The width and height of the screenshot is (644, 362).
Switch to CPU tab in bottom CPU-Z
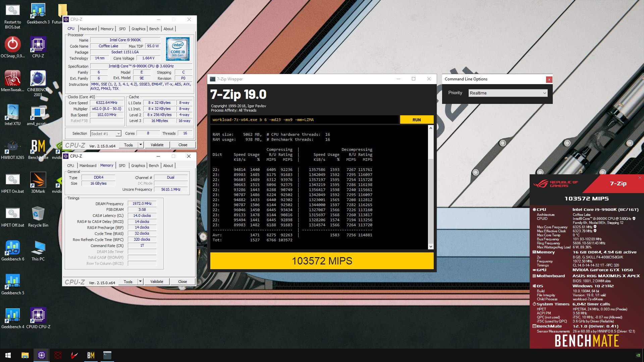(70, 166)
